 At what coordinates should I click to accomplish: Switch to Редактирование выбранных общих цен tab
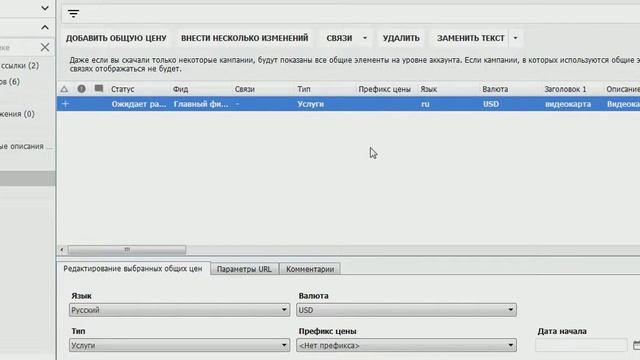(133, 269)
